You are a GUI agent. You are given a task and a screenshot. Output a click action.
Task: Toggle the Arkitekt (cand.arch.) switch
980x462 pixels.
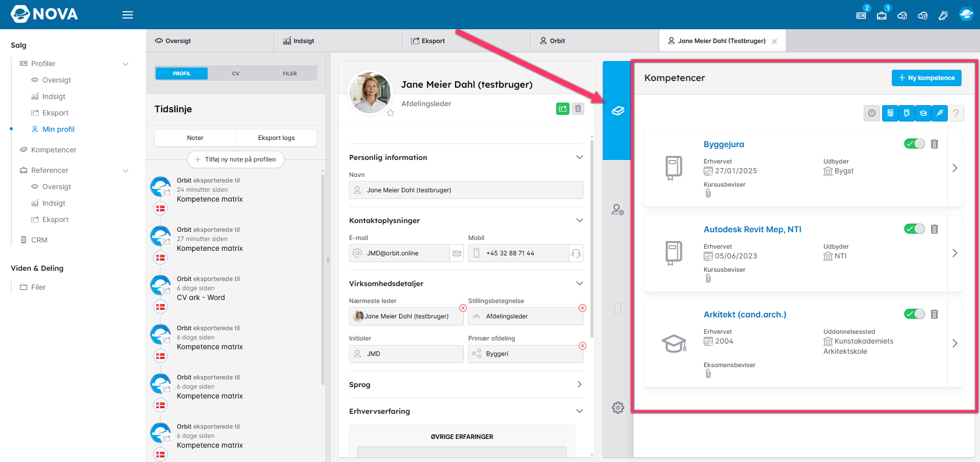point(914,314)
